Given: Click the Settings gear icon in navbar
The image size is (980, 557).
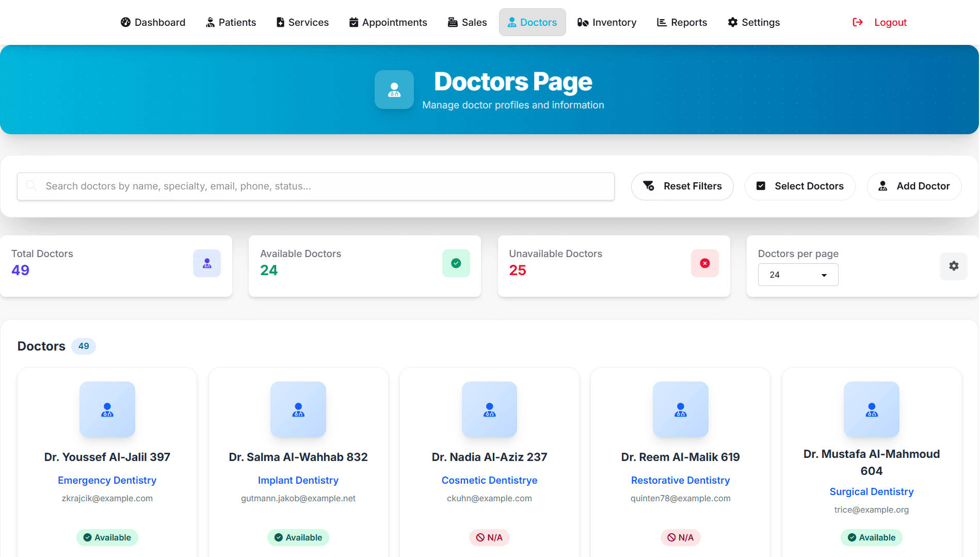Looking at the screenshot, I should coord(733,22).
